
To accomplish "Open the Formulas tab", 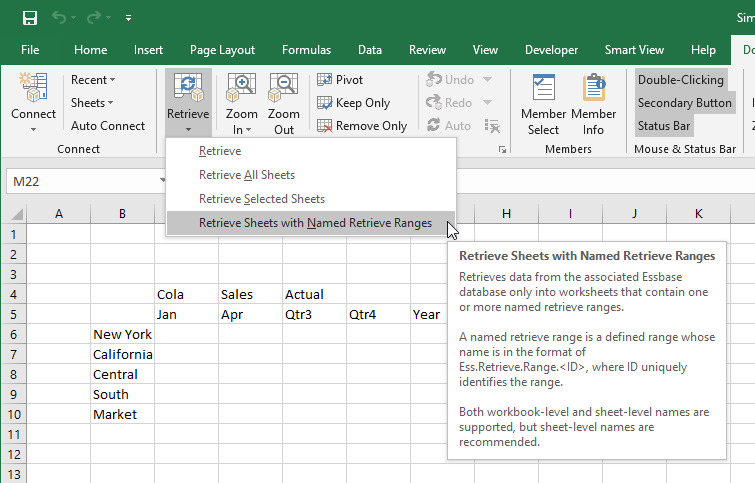I will (x=306, y=50).
